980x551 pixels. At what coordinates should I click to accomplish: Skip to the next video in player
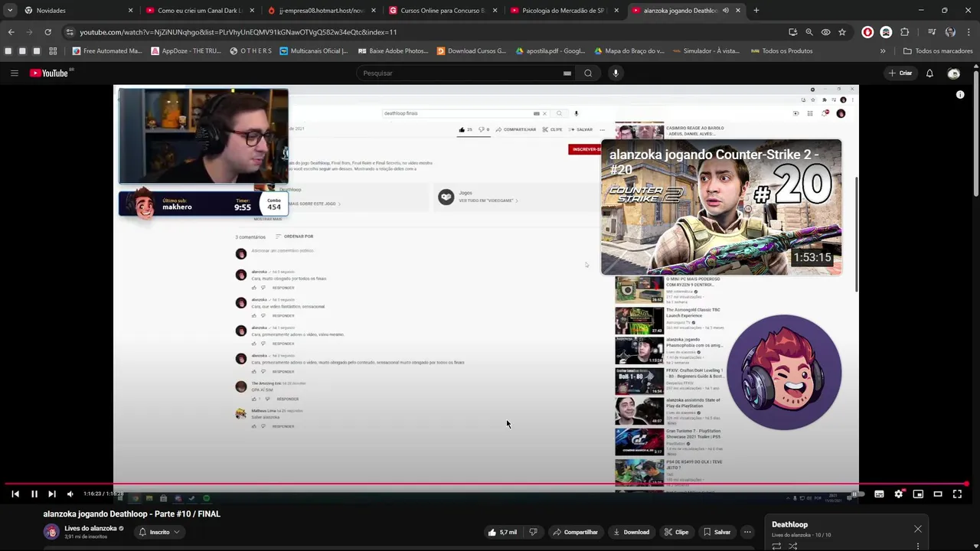point(51,494)
